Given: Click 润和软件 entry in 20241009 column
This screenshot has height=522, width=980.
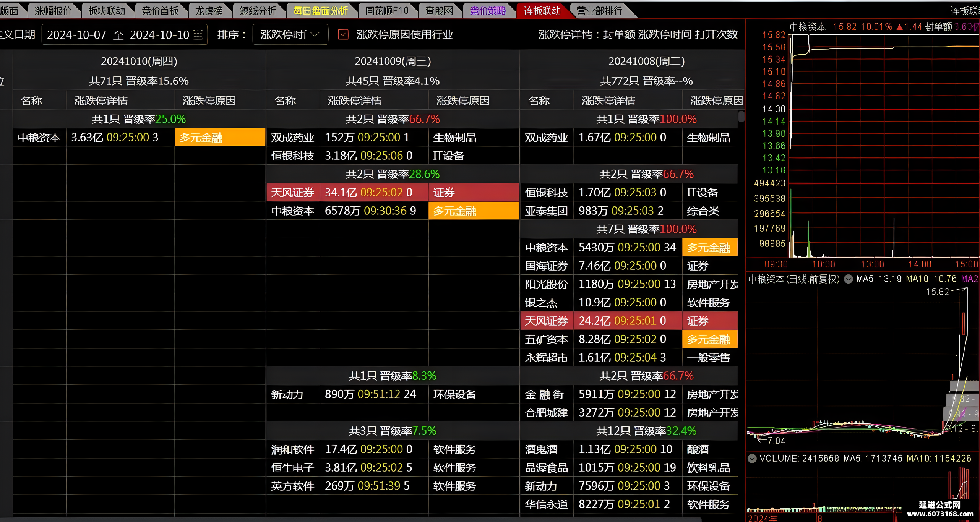Looking at the screenshot, I should pos(292,449).
